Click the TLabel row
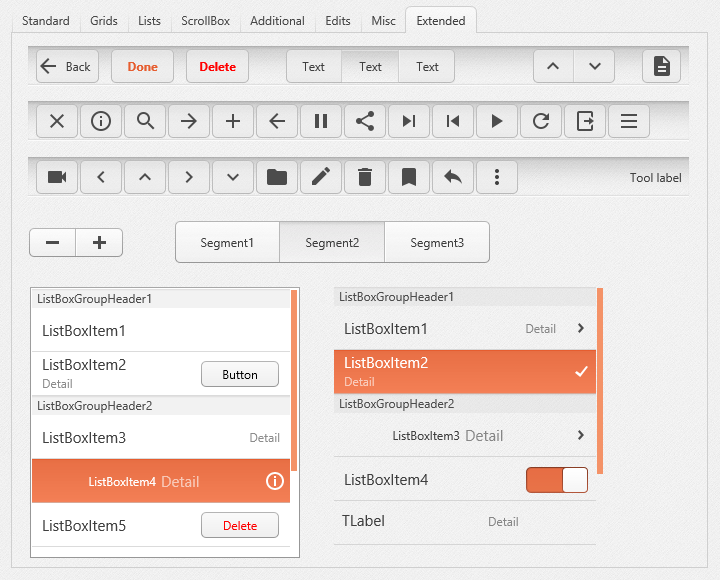720x580 pixels. tap(465, 522)
